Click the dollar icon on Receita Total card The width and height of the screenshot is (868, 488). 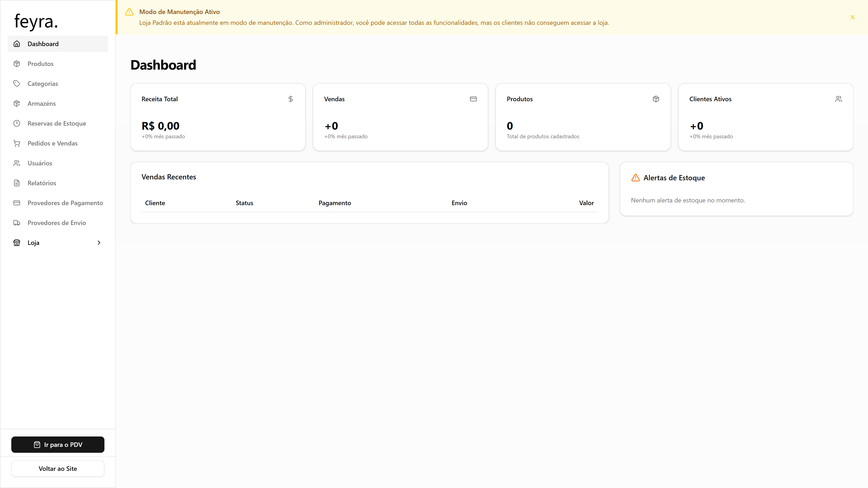pyautogui.click(x=290, y=99)
